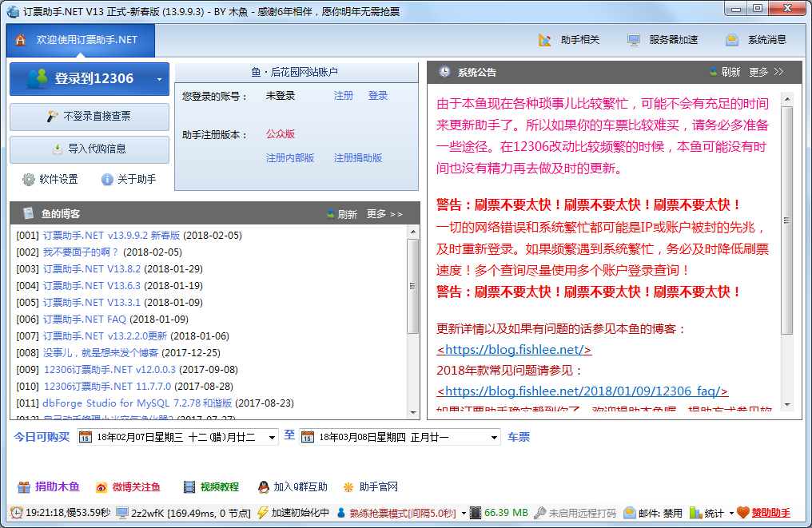Open blog post 订票助手.NET V13.8.2
This screenshot has width=812, height=528.
coord(92,269)
